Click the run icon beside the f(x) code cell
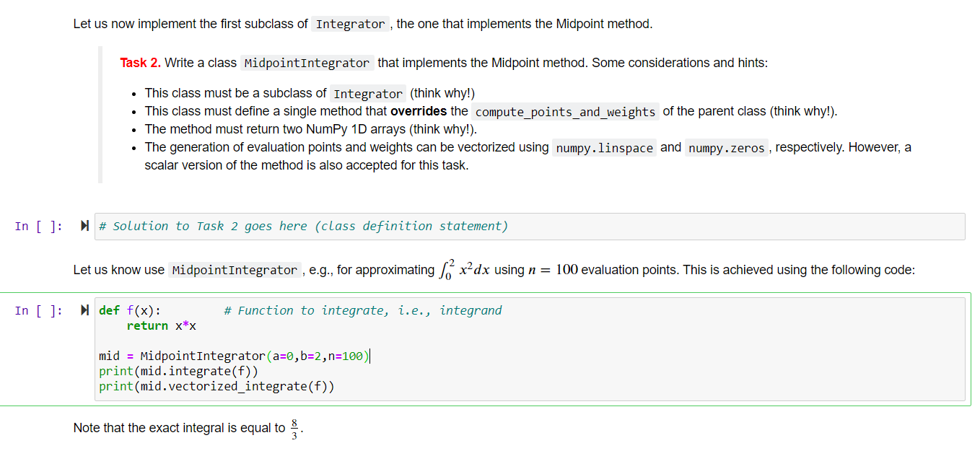Screen dimensions: 980x469 (84, 309)
